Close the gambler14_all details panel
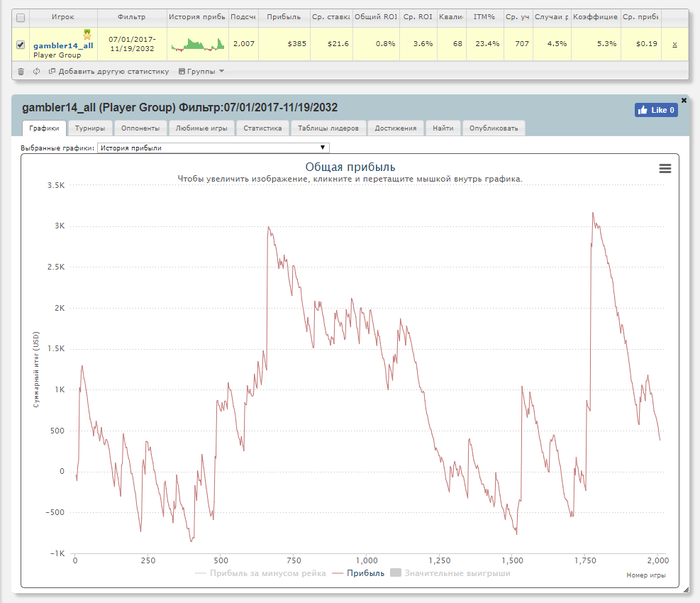700x603 pixels. pos(684,100)
